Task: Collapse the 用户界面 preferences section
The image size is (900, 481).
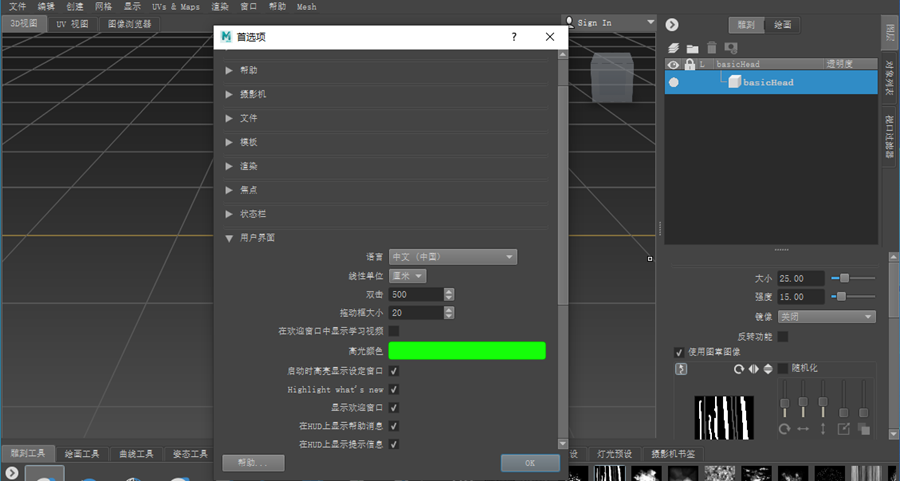Action: coord(229,238)
